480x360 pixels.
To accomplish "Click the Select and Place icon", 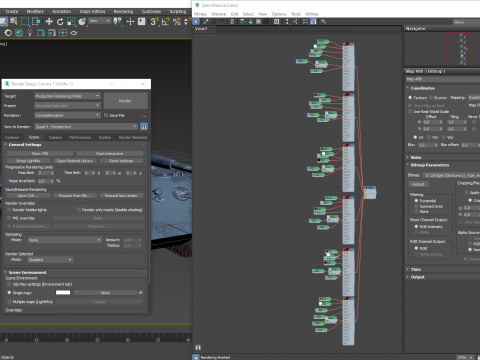I will pyautogui.click(x=82, y=22).
